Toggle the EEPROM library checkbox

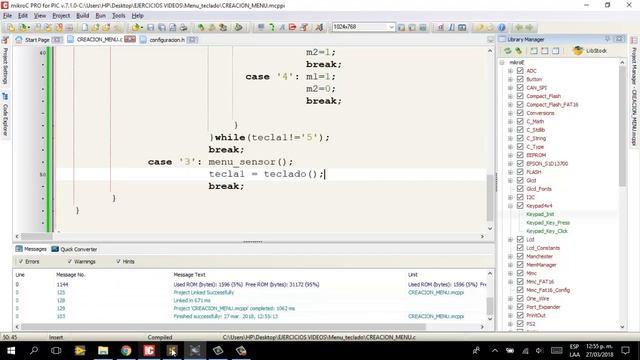pos(520,155)
